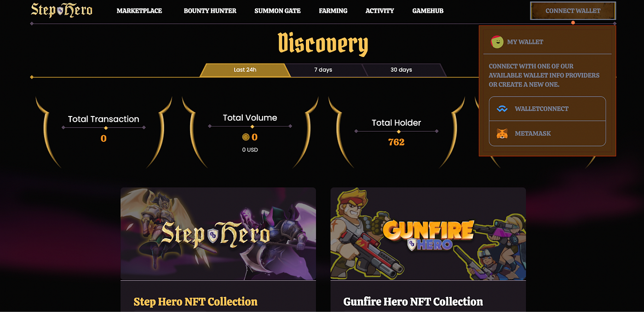Screen dimensions: 644x312
Task: Choose WalletConnect as wallet provider
Action: (547, 109)
